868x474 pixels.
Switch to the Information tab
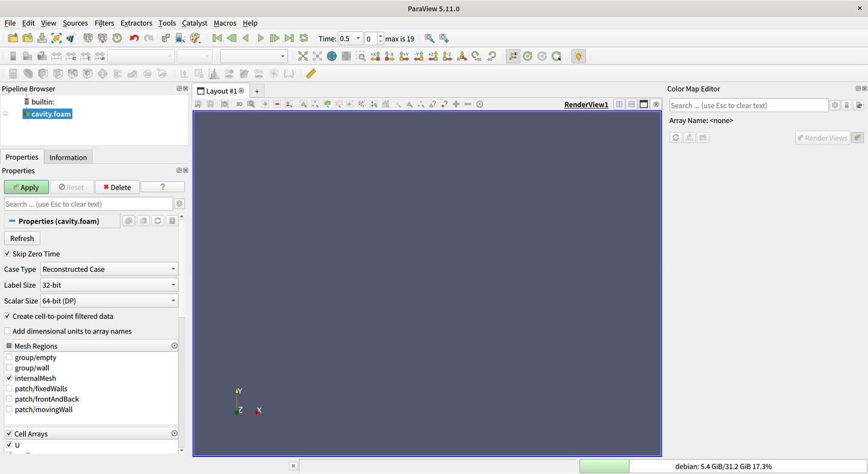(x=68, y=157)
